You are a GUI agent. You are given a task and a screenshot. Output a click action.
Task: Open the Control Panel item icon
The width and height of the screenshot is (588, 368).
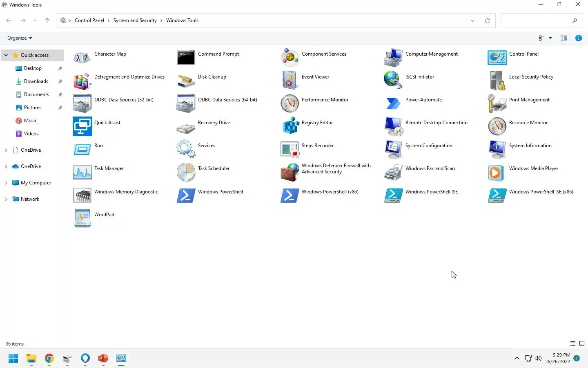[x=497, y=58]
